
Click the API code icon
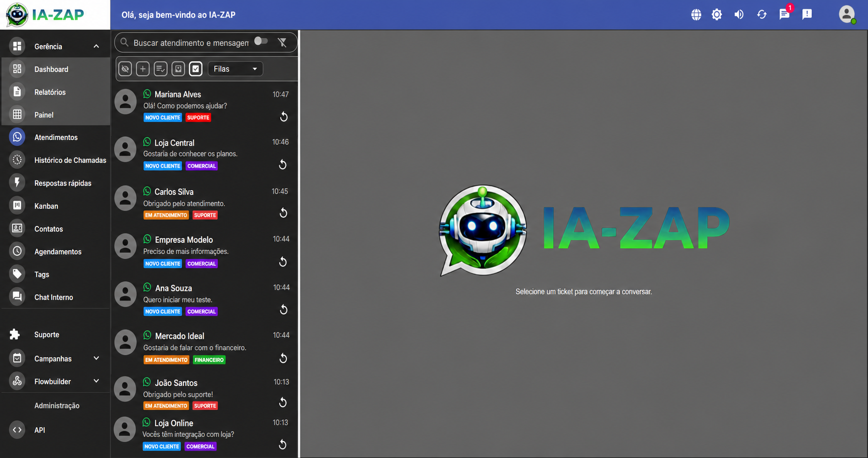coord(17,430)
